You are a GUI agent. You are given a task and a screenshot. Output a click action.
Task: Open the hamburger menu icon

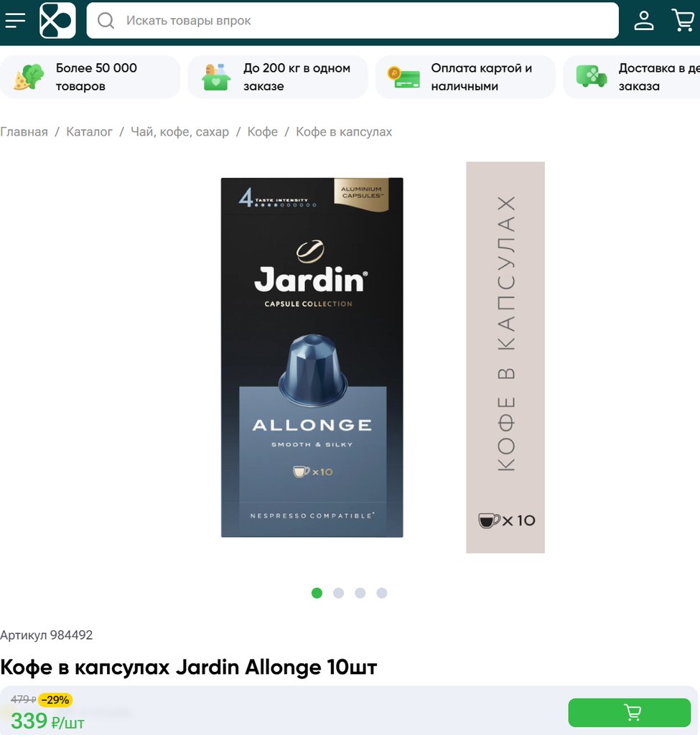pyautogui.click(x=15, y=21)
